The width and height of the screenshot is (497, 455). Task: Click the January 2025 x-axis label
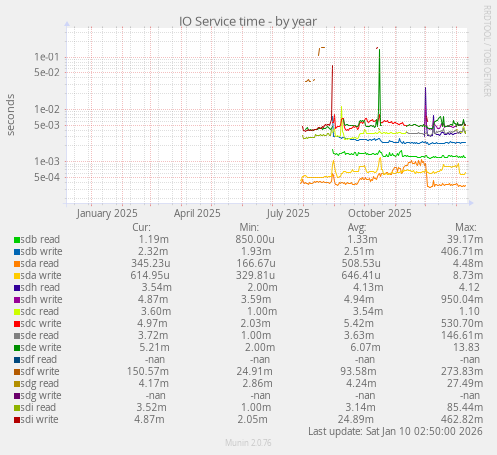(107, 213)
